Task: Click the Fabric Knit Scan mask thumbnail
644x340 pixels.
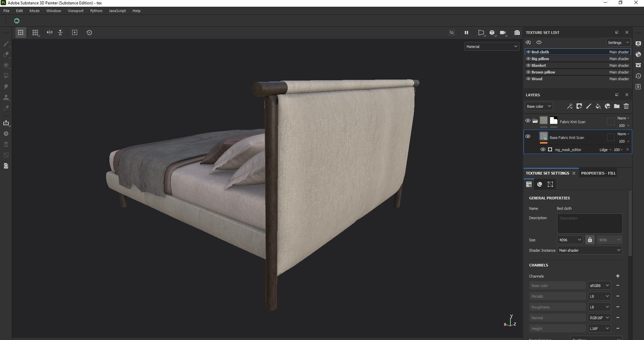Action: click(554, 121)
